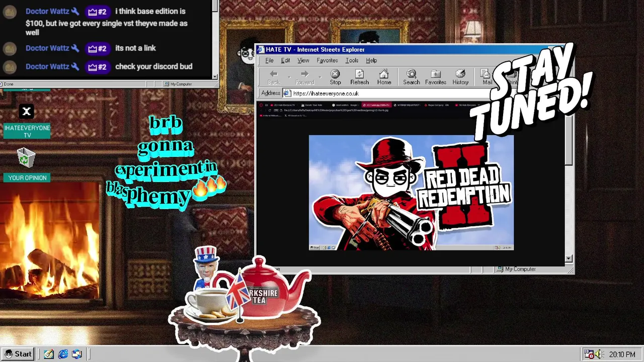Open the View menu
Screen dimensions: 644x362
(303, 60)
